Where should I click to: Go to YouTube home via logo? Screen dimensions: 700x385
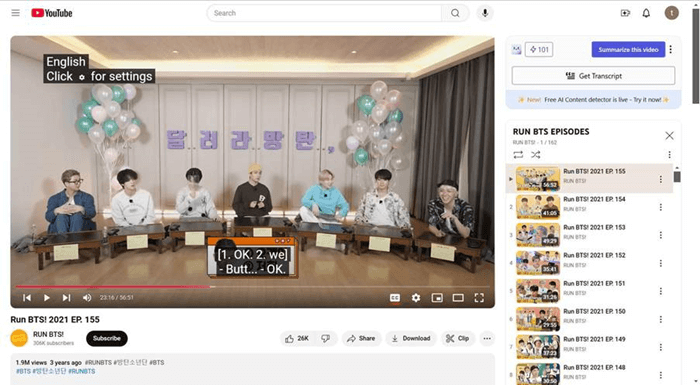pos(52,13)
